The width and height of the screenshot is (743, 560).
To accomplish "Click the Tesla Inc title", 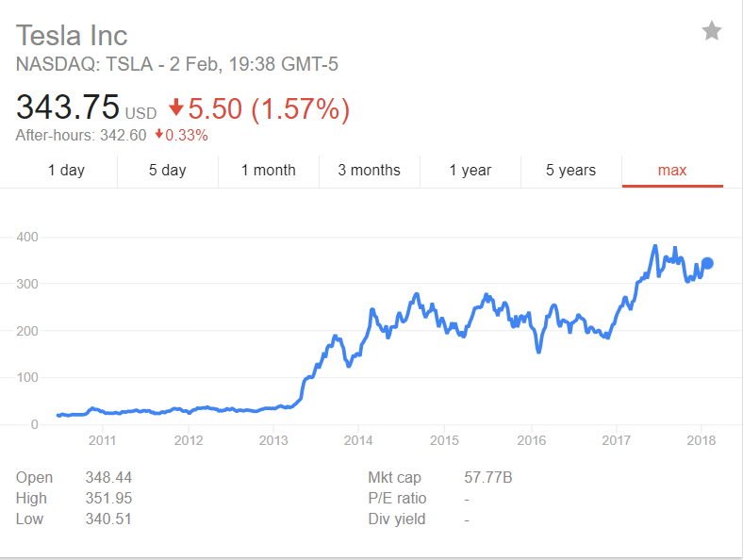I will (72, 36).
